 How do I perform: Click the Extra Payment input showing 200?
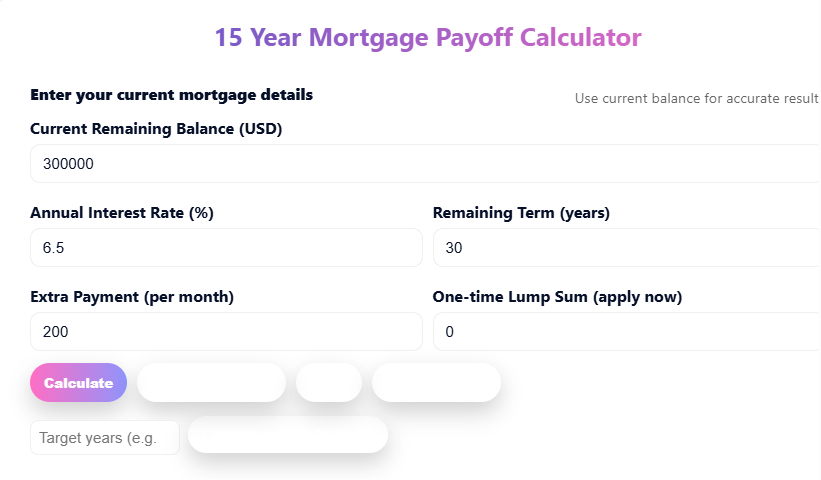[226, 332]
